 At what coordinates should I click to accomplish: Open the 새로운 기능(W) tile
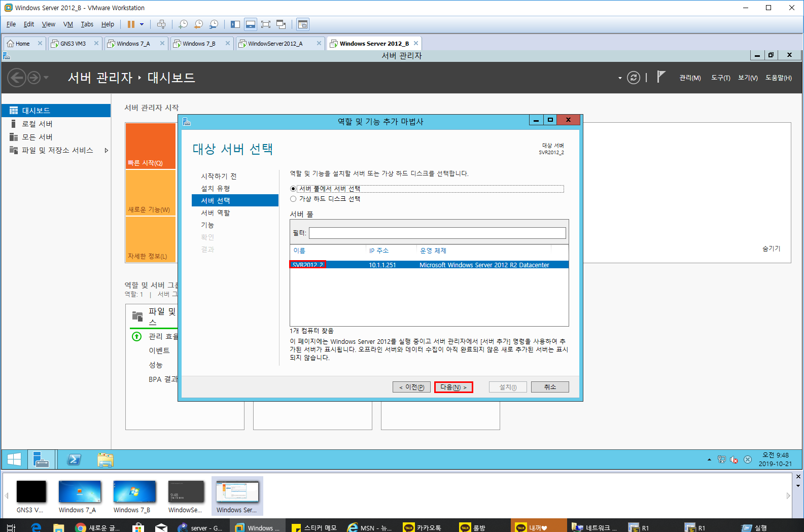pyautogui.click(x=151, y=193)
